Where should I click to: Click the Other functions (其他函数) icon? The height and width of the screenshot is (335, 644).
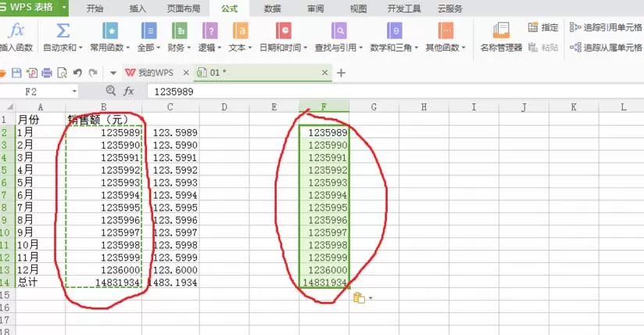(445, 31)
